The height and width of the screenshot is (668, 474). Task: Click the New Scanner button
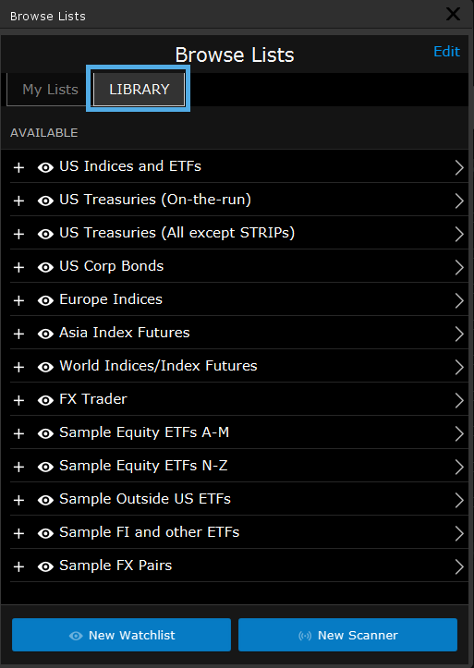pyautogui.click(x=348, y=635)
